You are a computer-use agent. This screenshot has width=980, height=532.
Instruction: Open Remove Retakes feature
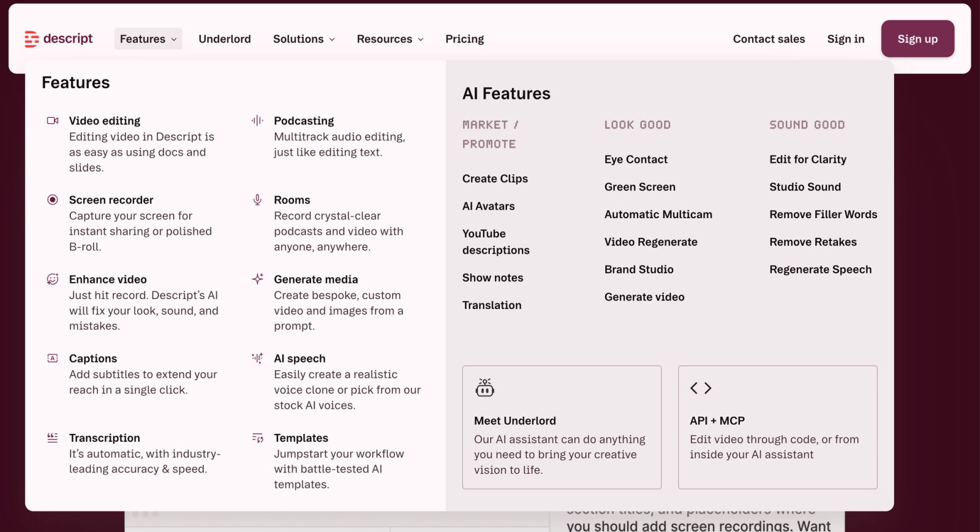pos(813,242)
